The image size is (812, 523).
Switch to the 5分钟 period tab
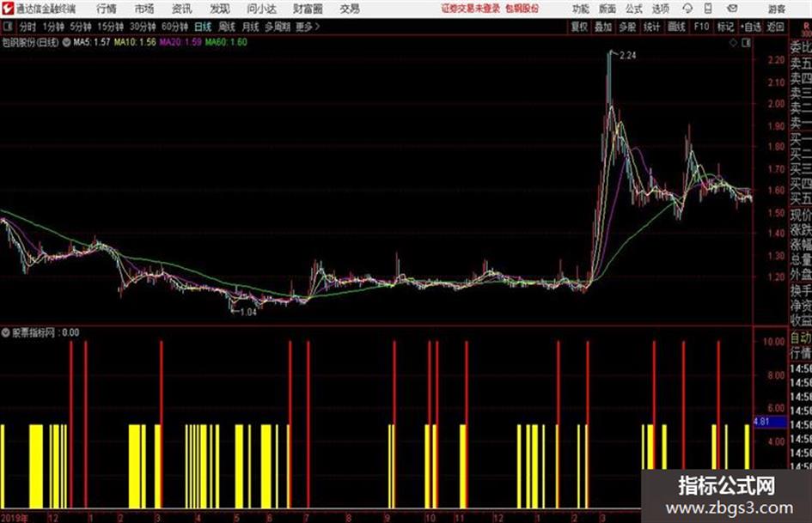pos(81,27)
